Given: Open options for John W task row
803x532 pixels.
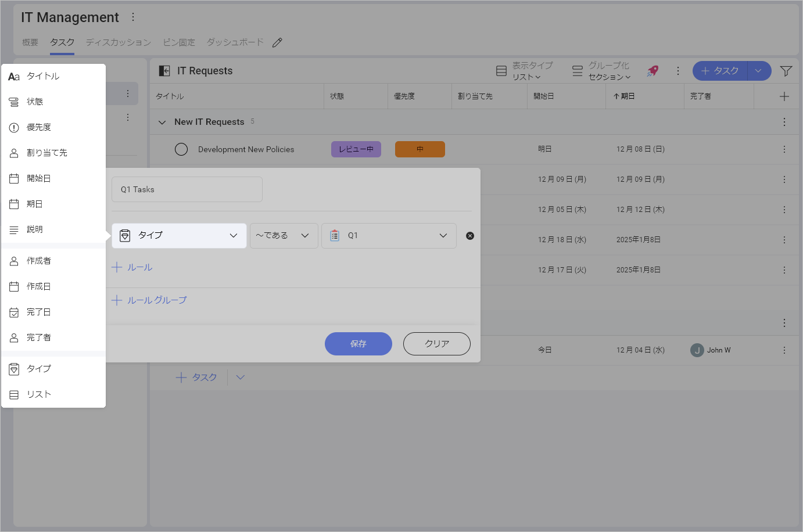Looking at the screenshot, I should (784, 350).
